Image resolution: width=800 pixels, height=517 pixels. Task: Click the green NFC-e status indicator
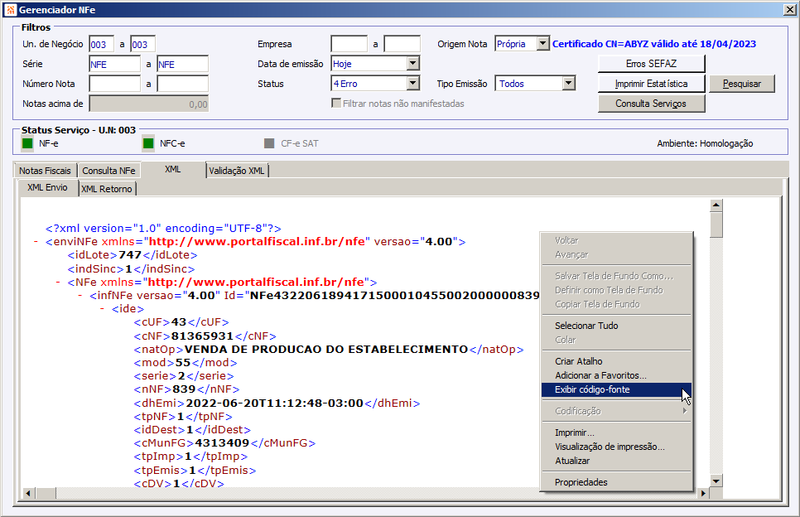click(148, 143)
